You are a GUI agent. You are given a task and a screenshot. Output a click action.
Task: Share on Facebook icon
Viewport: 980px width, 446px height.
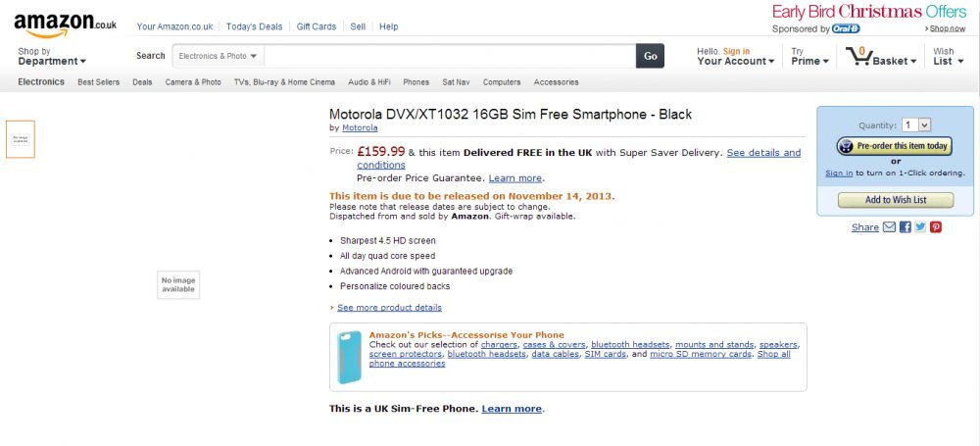(x=905, y=227)
